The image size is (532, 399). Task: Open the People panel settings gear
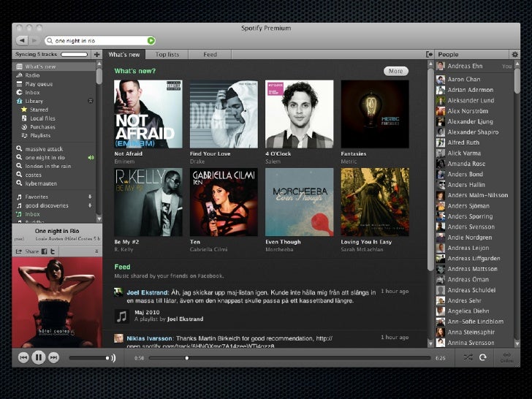tap(514, 54)
